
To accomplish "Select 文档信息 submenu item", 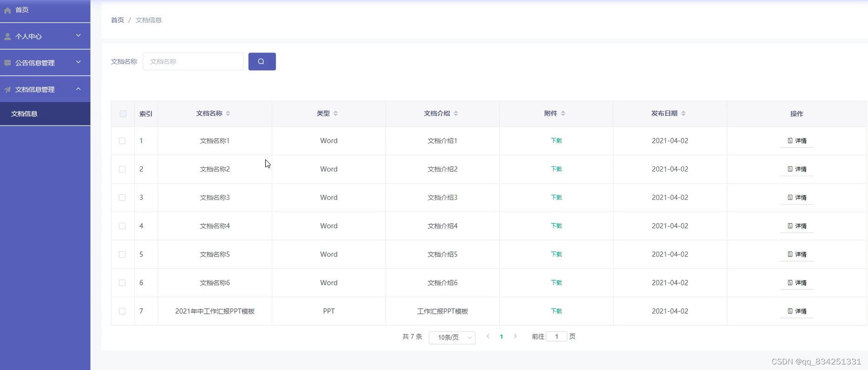I will 45,113.
